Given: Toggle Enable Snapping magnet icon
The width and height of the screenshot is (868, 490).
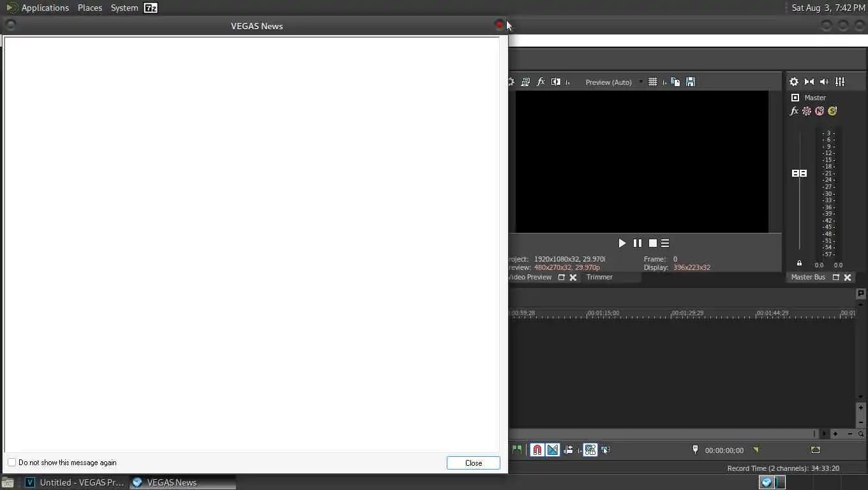Looking at the screenshot, I should [x=537, y=450].
